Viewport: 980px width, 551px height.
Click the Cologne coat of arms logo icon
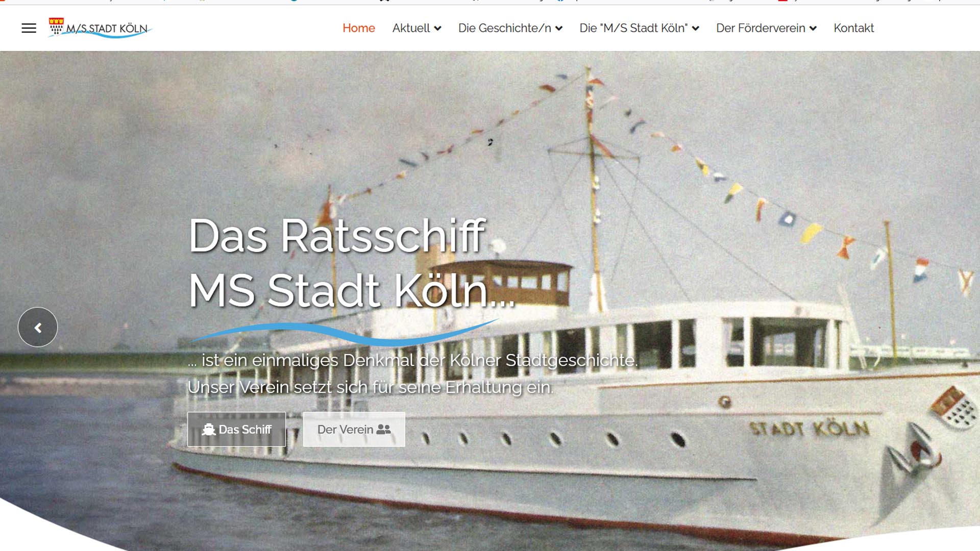point(56,26)
